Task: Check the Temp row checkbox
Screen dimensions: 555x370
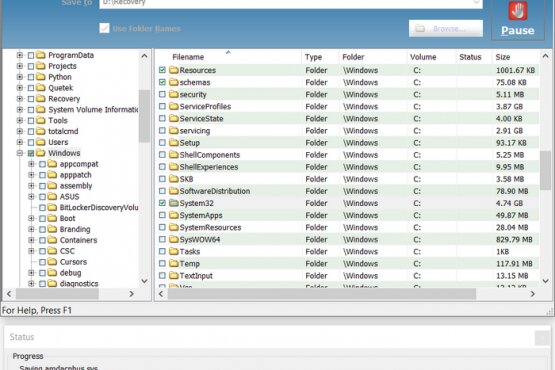Action: (162, 263)
